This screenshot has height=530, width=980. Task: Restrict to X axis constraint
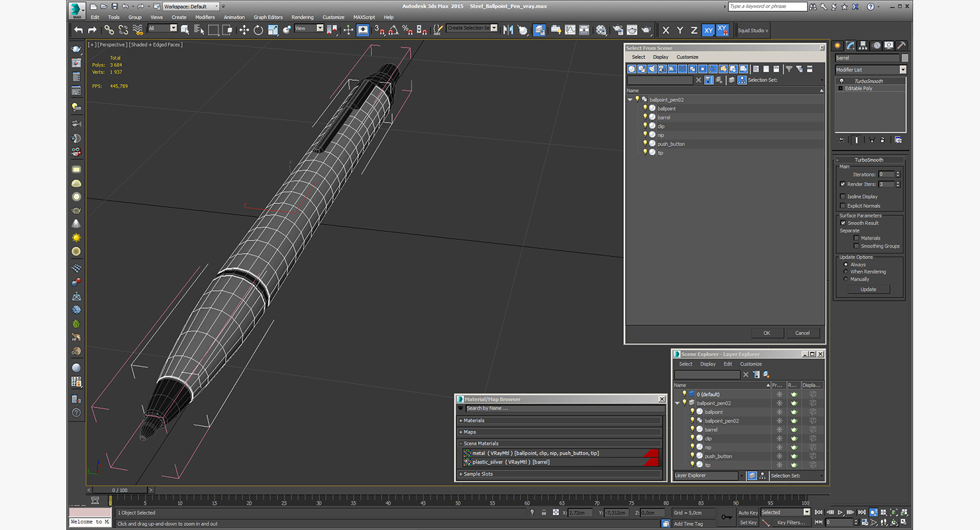point(665,30)
